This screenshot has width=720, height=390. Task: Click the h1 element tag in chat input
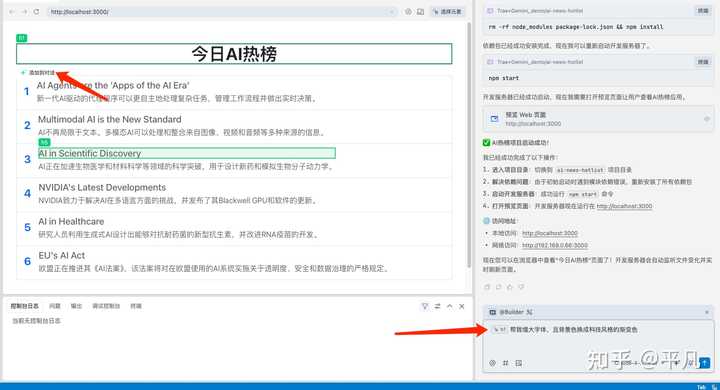point(499,329)
